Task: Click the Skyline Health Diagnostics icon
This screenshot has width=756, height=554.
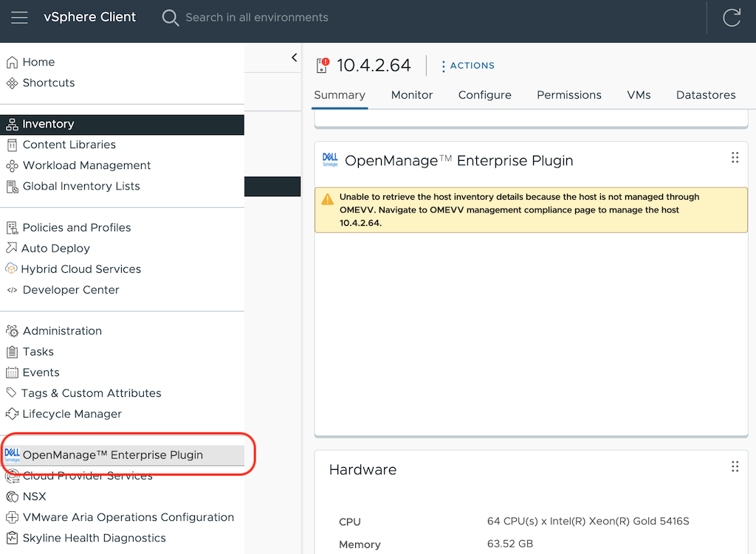Action: (12, 538)
